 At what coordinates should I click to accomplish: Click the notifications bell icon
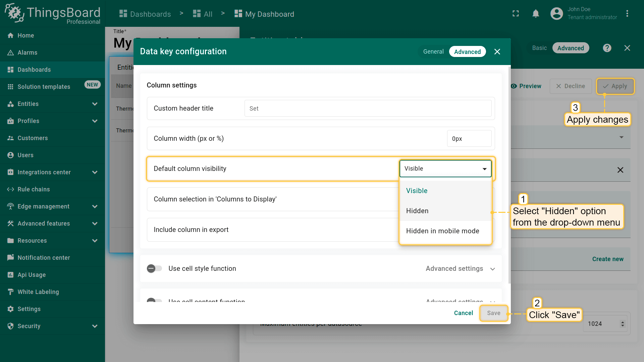[x=536, y=14]
